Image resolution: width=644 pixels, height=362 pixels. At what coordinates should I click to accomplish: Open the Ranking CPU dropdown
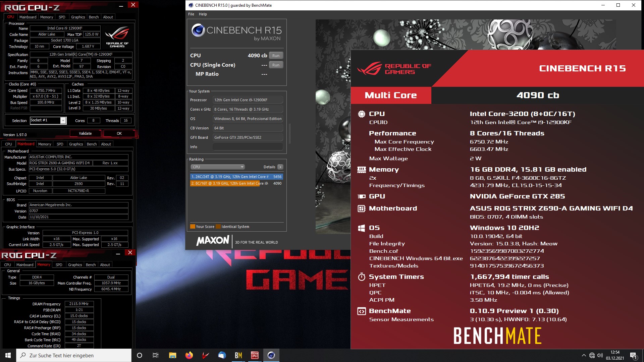(x=218, y=167)
